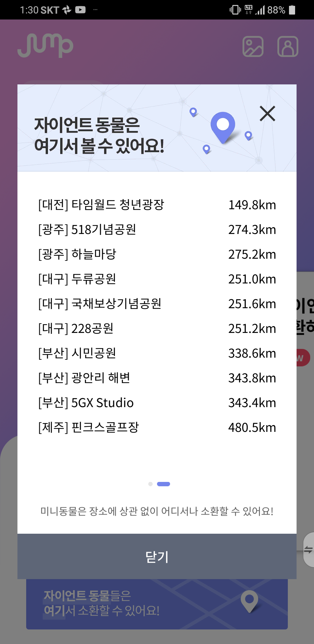Select the active second page indicator
The height and width of the screenshot is (644, 314).
(163, 484)
